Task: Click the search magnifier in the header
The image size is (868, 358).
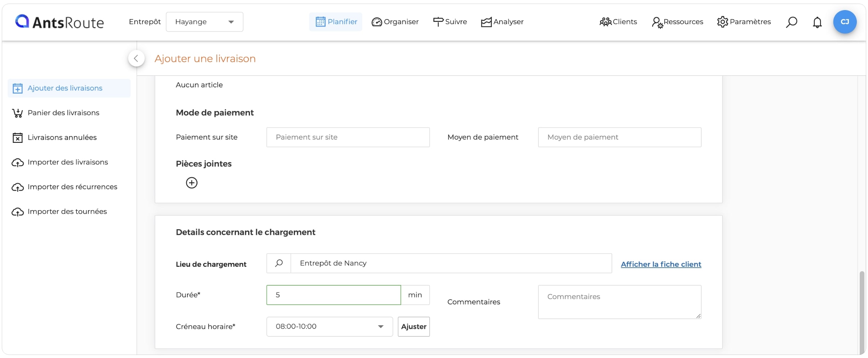Action: coord(791,22)
